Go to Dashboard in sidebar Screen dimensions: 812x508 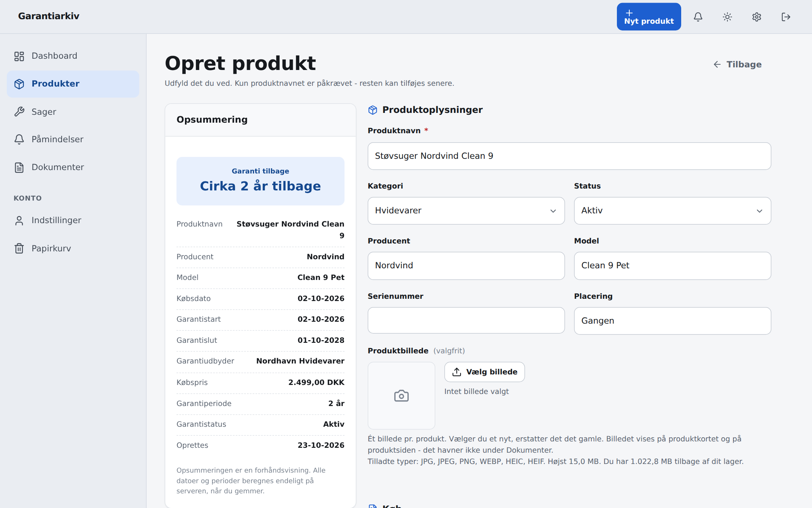point(73,56)
